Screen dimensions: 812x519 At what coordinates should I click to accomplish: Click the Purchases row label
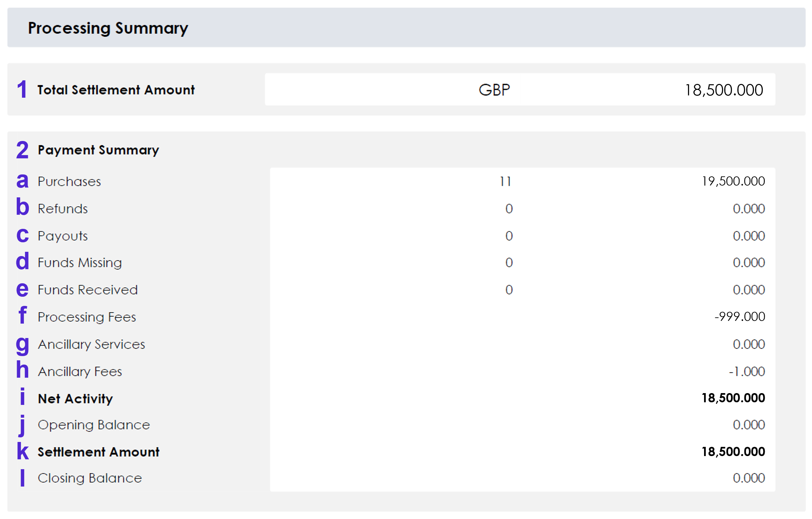[x=69, y=182]
